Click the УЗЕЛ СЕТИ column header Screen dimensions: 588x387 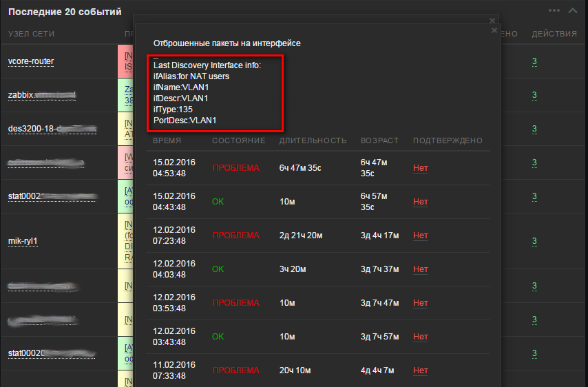[31, 34]
